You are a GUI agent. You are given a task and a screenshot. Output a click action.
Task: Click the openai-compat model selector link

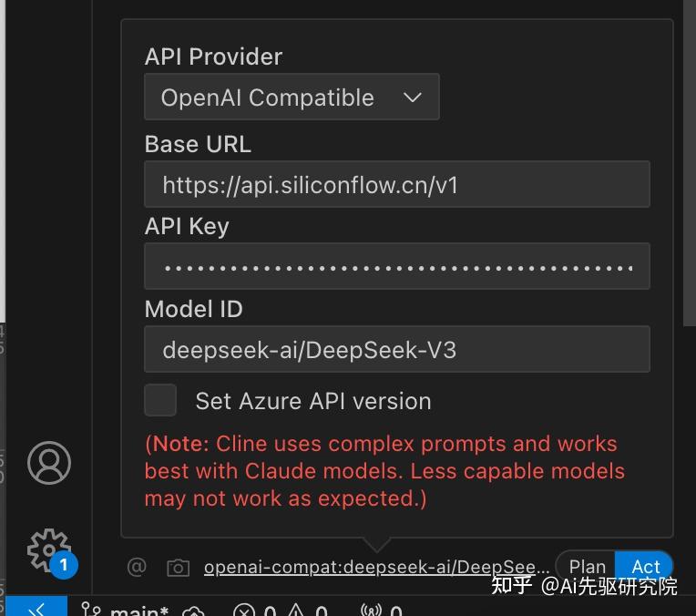pos(376,567)
